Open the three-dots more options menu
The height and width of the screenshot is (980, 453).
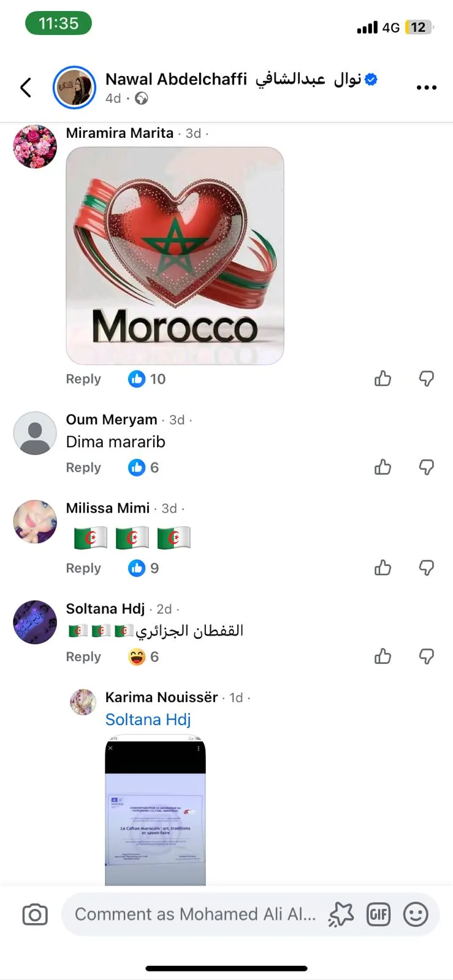[426, 88]
